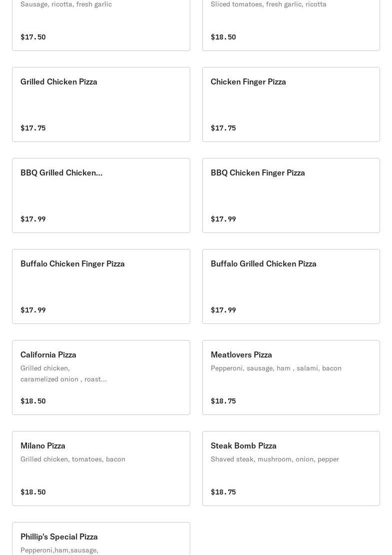The width and height of the screenshot is (392, 555).
Task: Click the California Pizza ingredients description
Action: [63, 373]
